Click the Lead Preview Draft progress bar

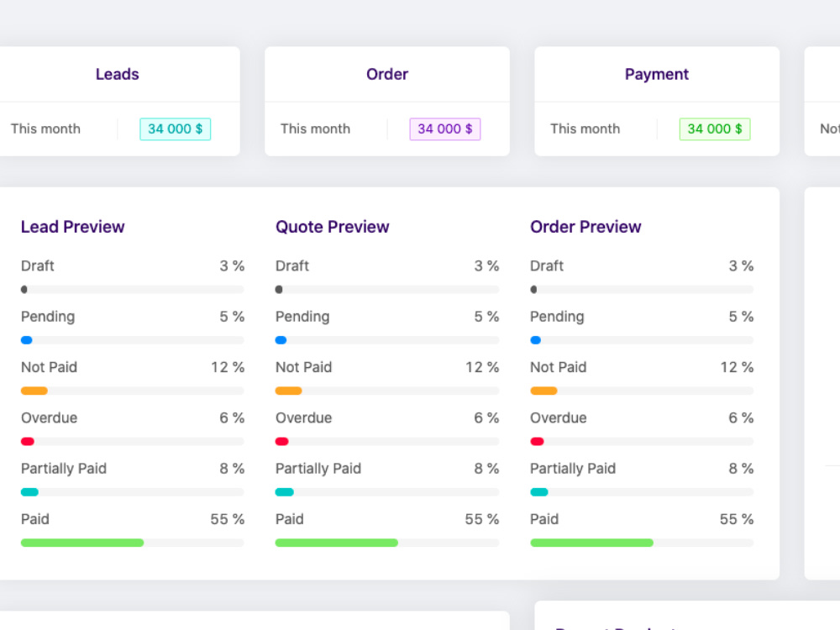click(133, 290)
